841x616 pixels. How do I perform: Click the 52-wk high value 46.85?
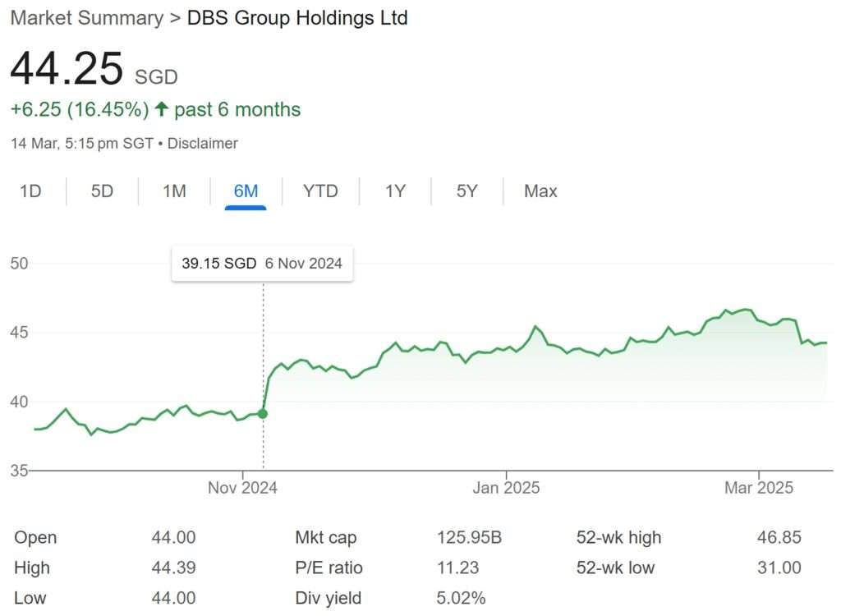click(x=779, y=538)
